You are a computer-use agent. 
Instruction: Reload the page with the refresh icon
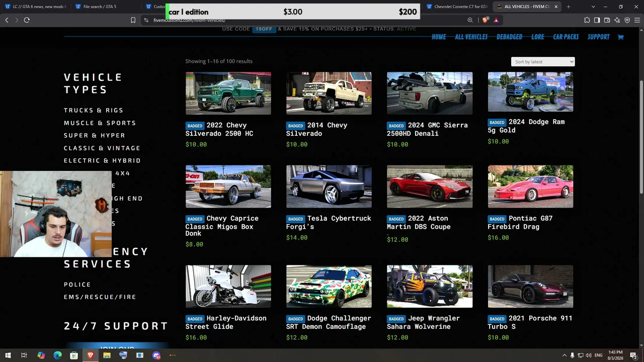27,20
